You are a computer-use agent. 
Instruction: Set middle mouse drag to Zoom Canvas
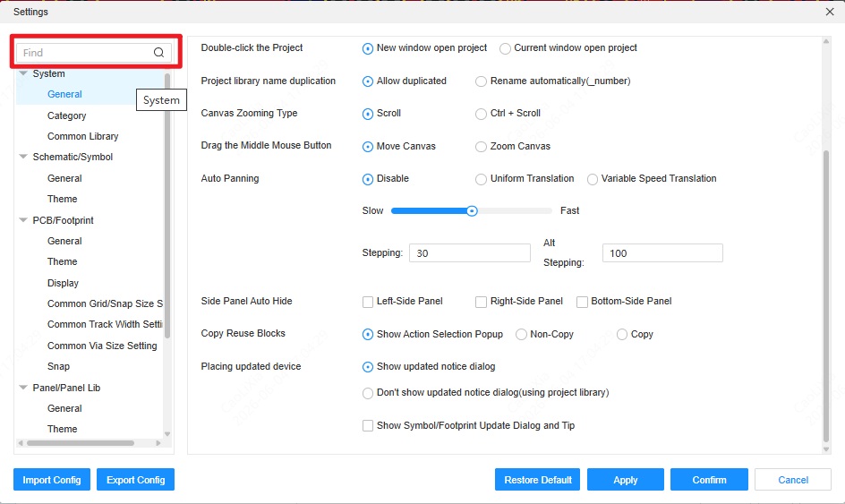(x=481, y=147)
